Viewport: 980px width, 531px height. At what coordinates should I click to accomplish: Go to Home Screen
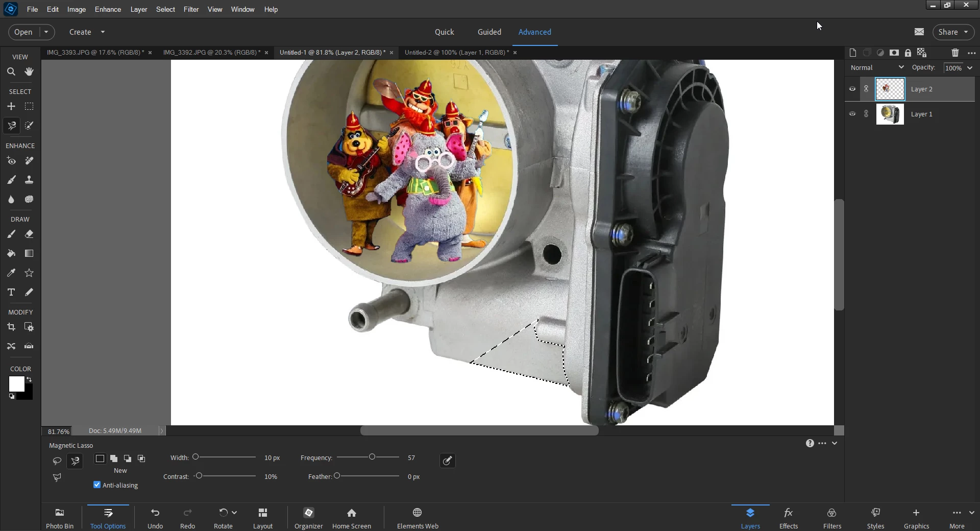point(352,518)
